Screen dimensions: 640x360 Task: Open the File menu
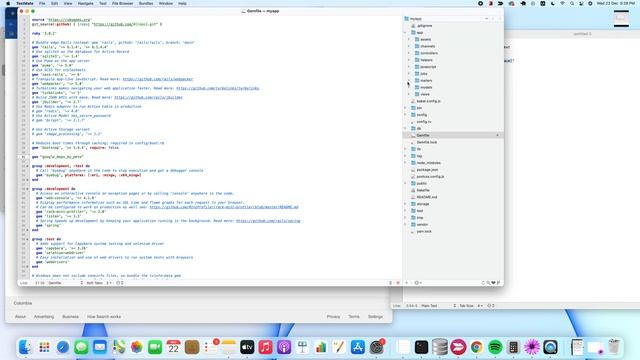tap(42, 3)
